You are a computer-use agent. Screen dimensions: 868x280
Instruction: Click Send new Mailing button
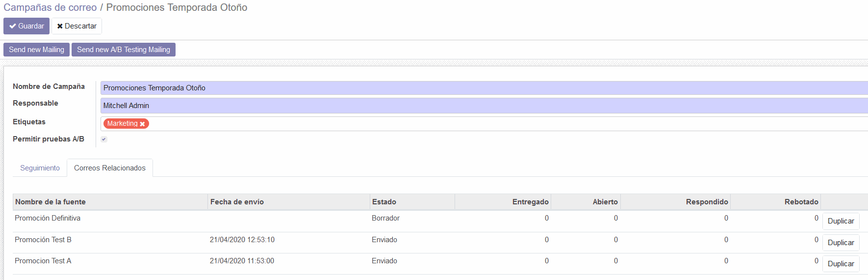[x=36, y=50]
